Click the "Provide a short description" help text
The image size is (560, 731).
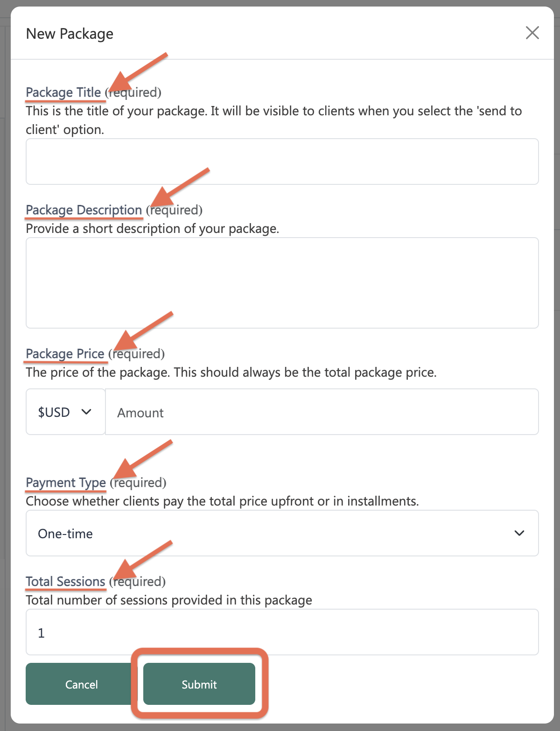point(153,229)
